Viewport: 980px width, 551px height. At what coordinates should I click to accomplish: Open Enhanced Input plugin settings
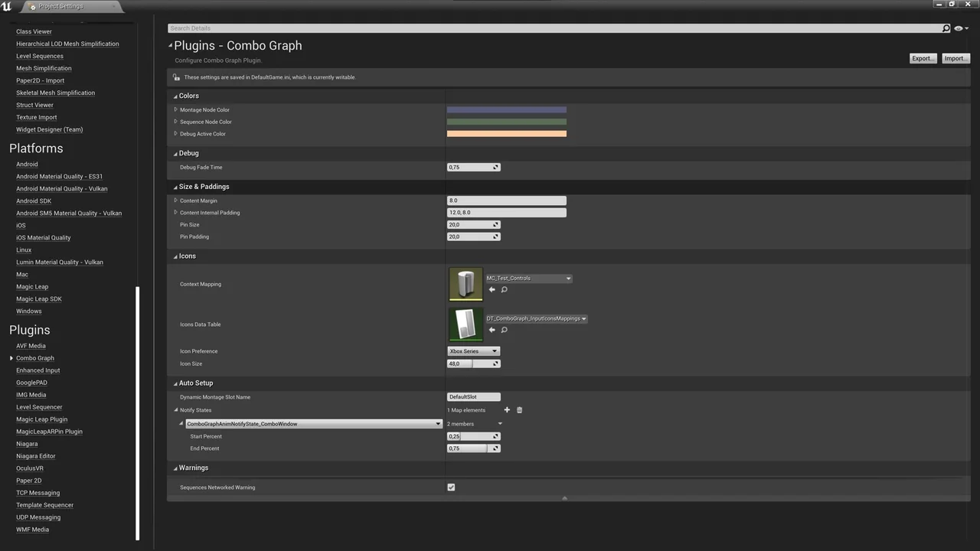point(38,370)
